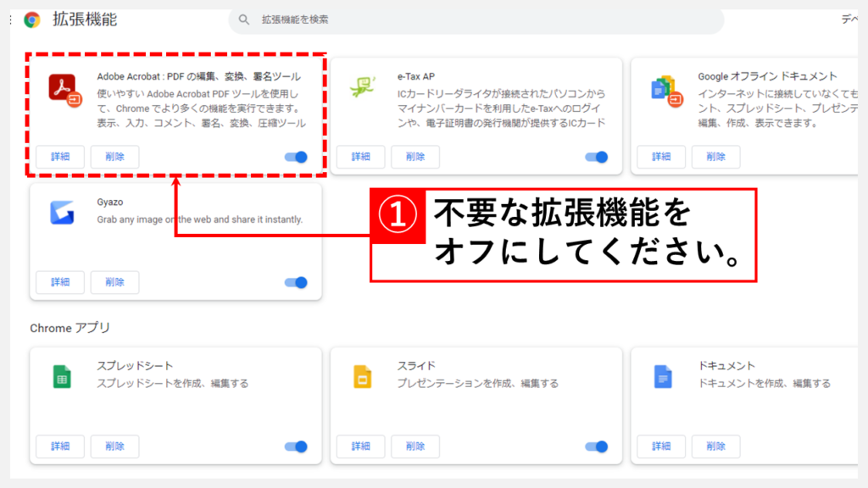The width and height of the screenshot is (868, 488).
Task: Click 削除 for ドキュメント app
Action: tap(715, 446)
